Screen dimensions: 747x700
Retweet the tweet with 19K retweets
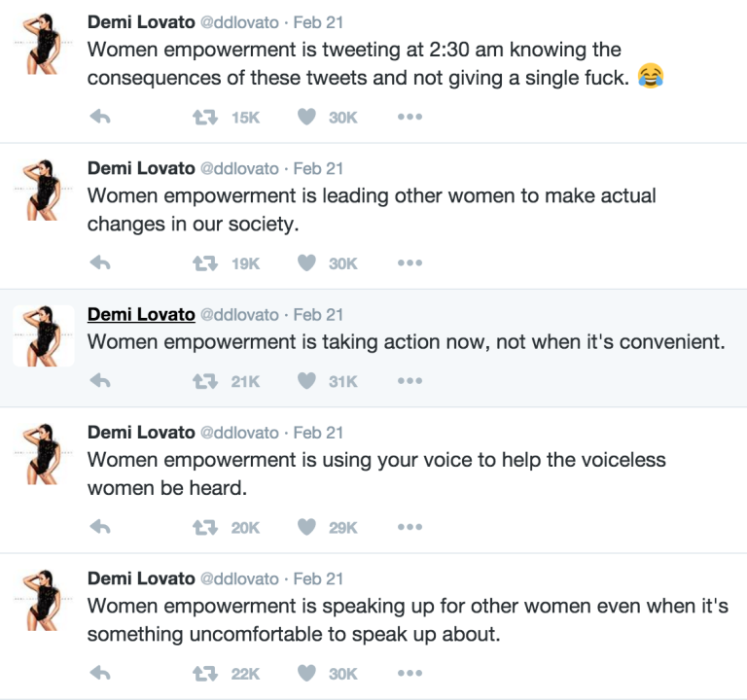(x=204, y=262)
